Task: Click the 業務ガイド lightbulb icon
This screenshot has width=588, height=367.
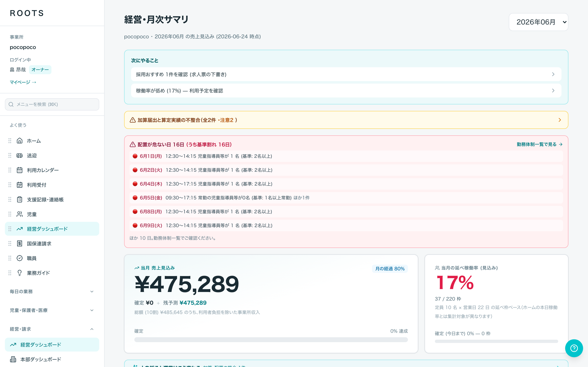Action: (19, 273)
